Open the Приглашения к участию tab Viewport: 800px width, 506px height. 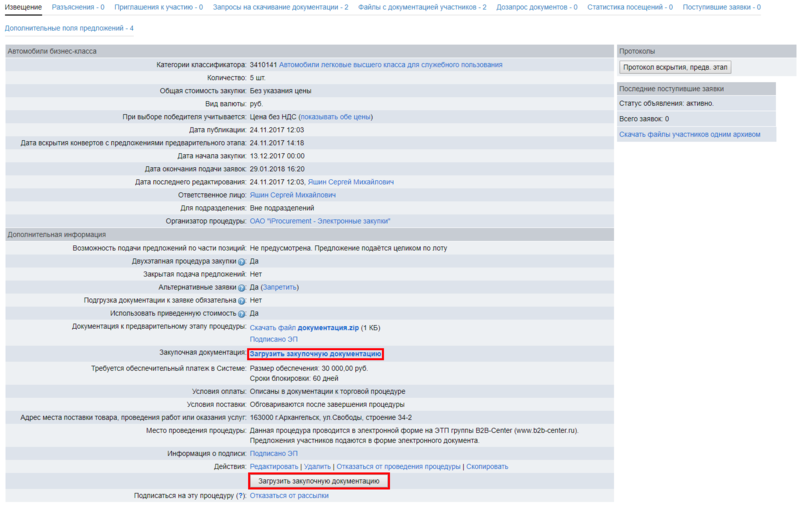click(x=158, y=8)
